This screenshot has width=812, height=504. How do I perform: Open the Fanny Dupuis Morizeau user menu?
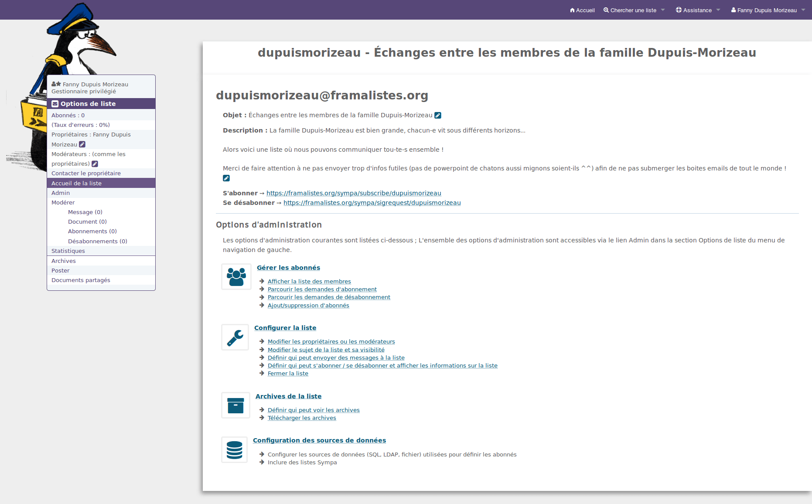[x=767, y=10]
